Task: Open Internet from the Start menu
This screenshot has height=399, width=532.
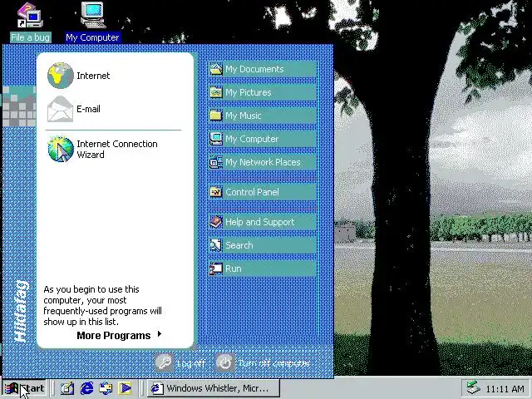Action: [114, 76]
